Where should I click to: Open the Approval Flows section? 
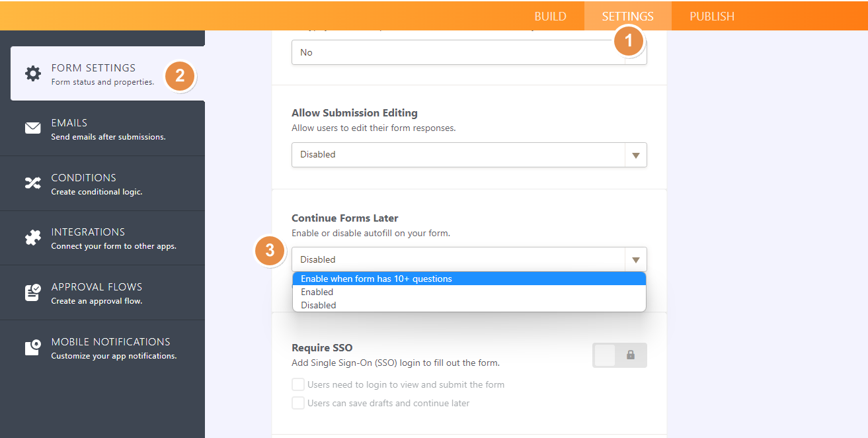coord(102,292)
